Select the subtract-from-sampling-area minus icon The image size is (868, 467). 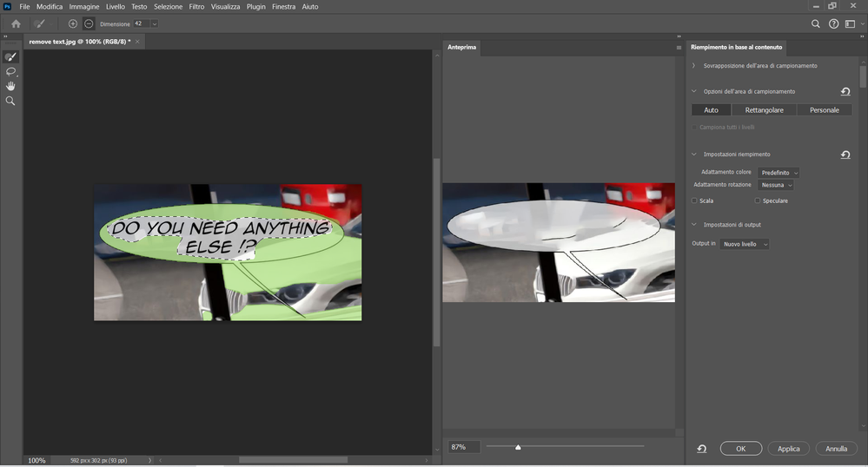point(89,23)
